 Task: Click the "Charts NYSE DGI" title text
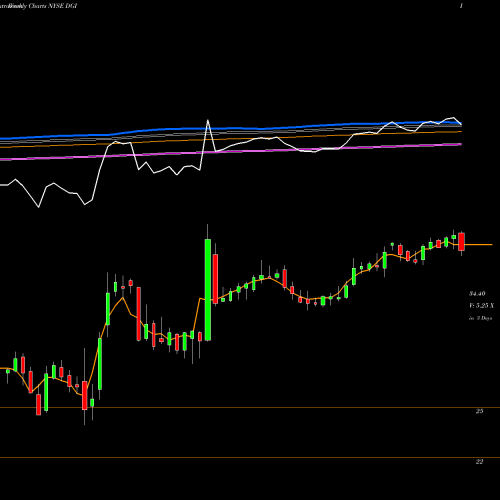pos(53,6)
